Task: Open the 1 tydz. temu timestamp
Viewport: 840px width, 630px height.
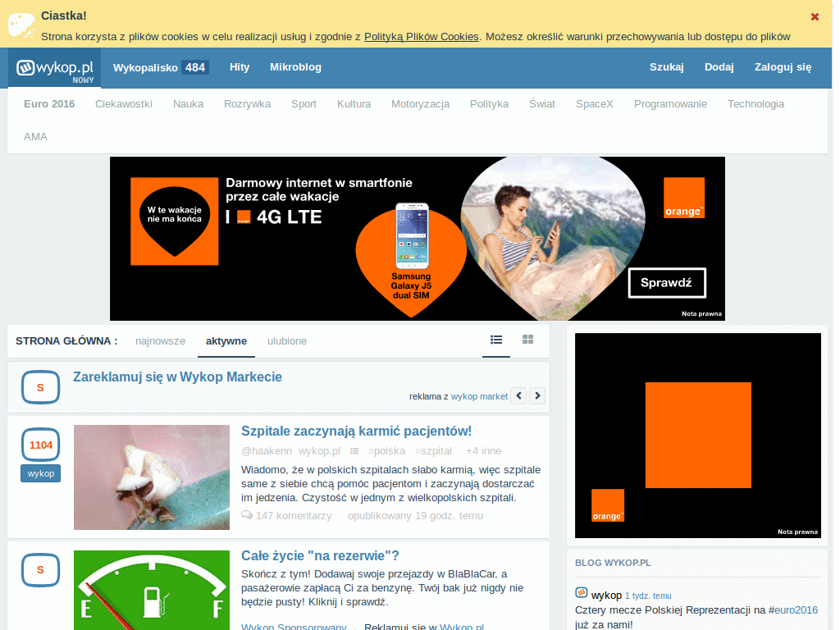Action: pos(648,596)
